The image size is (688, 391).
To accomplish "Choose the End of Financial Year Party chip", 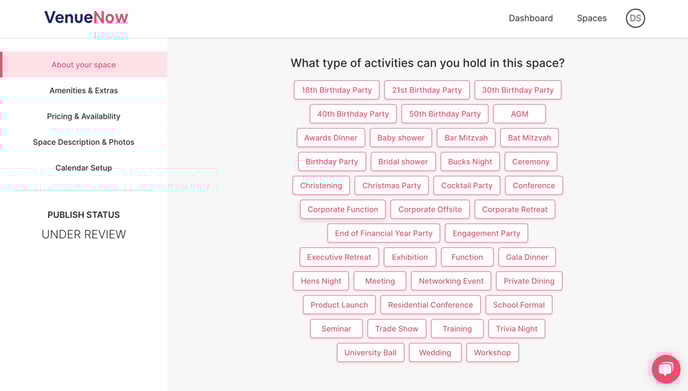I will coord(383,233).
